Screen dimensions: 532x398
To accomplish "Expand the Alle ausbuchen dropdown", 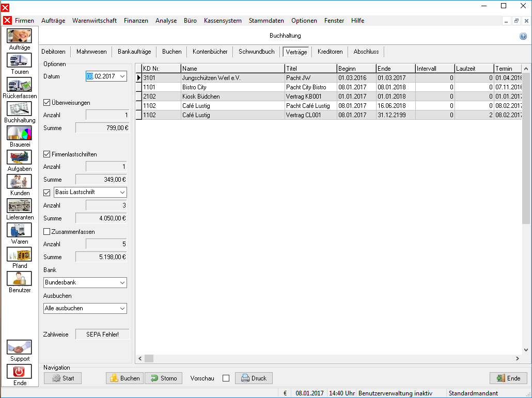I will [122, 309].
